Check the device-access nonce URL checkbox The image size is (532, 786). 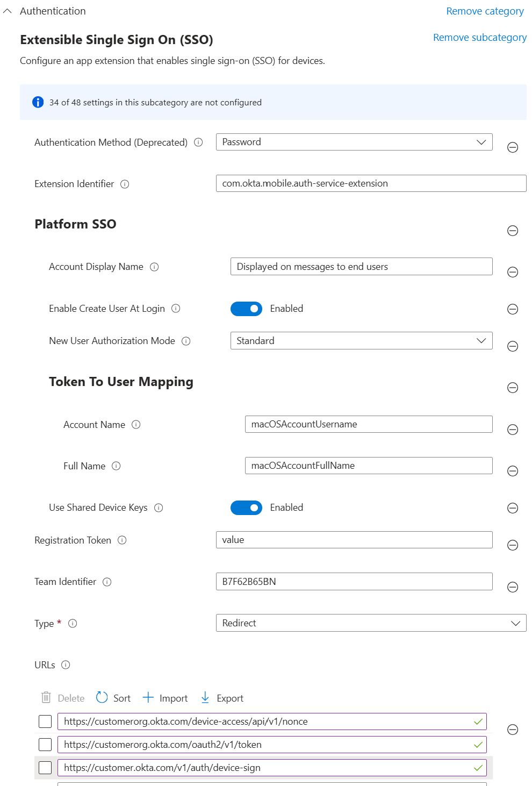tap(45, 721)
